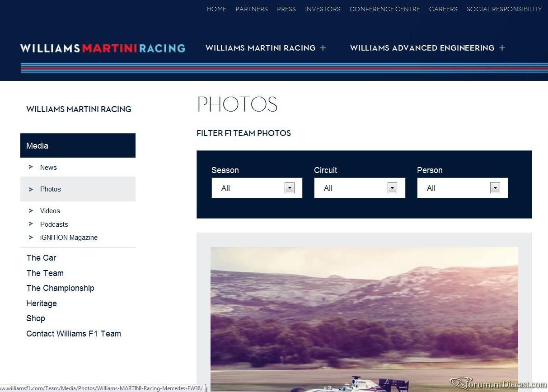Open the Investors page

[x=323, y=9]
